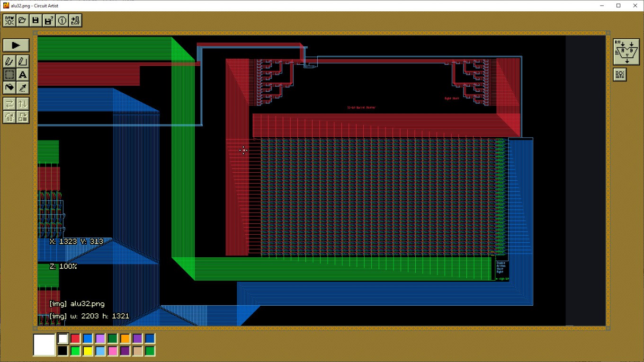Create a new image with New button
The height and width of the screenshot is (362, 644).
9,20
